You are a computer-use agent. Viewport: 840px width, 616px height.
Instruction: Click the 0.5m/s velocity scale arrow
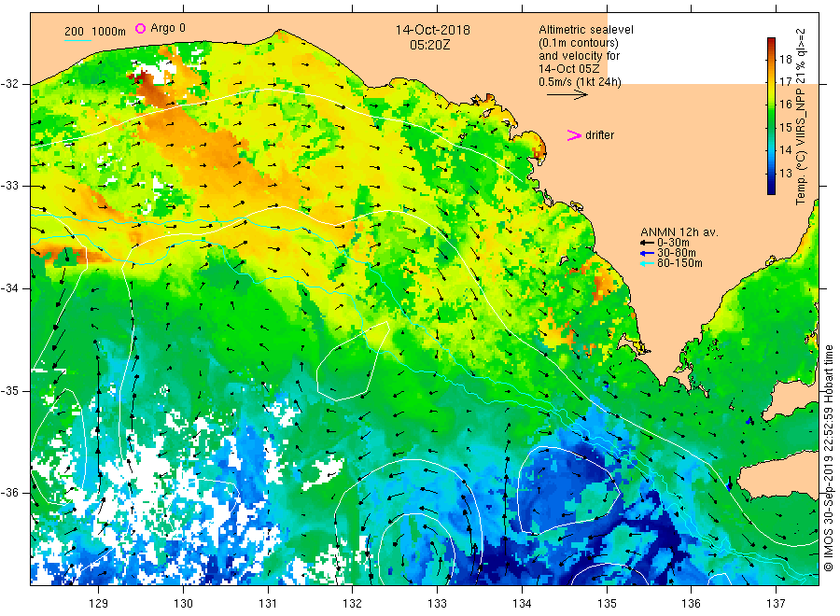click(x=567, y=95)
